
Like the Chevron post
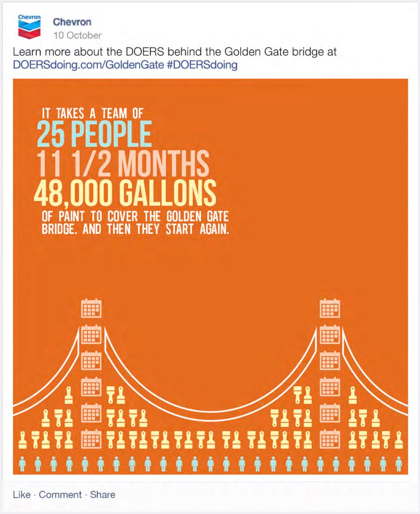[22, 494]
